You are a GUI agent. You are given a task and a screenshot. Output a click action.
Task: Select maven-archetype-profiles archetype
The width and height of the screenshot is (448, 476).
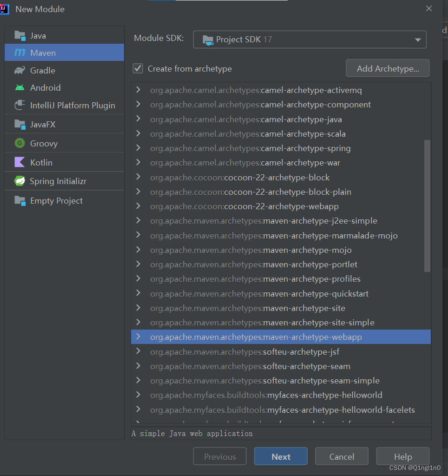click(x=281, y=279)
